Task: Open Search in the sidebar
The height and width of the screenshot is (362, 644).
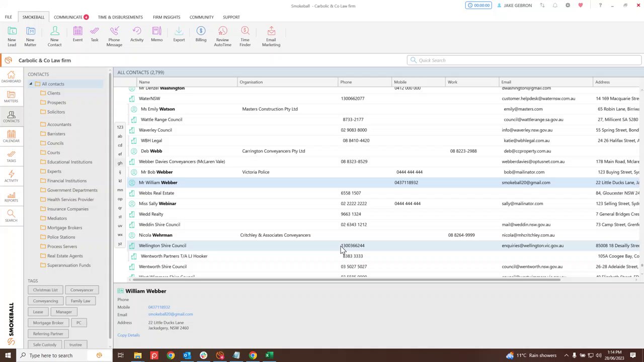Action: coord(11,216)
